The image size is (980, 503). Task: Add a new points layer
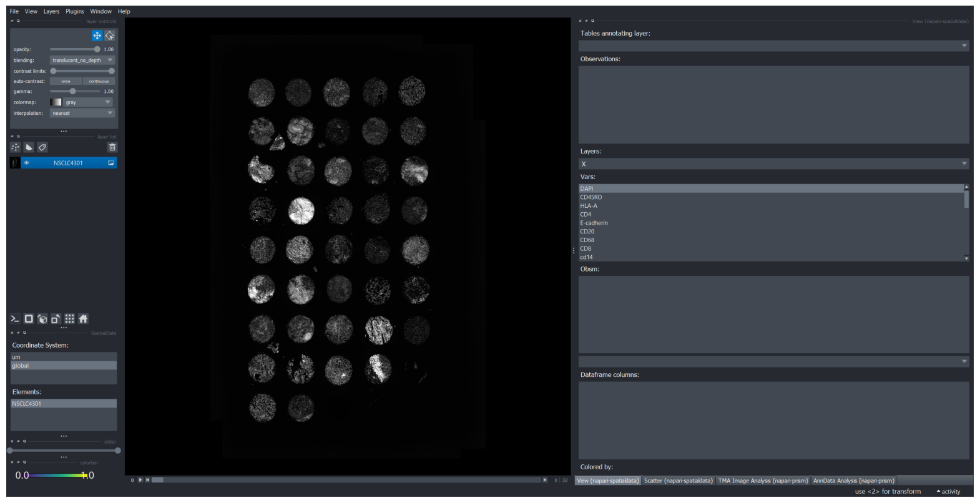(16, 147)
